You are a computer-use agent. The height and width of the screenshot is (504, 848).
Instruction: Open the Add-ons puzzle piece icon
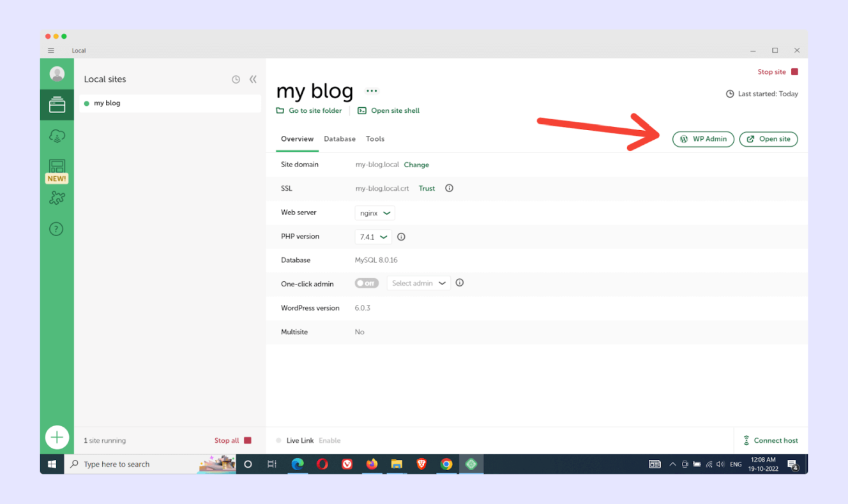pos(57,198)
